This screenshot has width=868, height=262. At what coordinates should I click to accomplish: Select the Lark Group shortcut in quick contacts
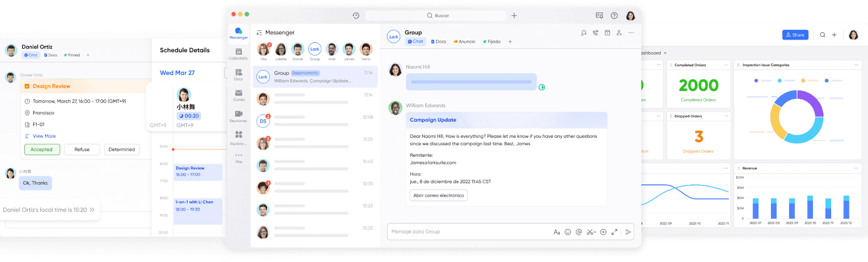coord(315,49)
